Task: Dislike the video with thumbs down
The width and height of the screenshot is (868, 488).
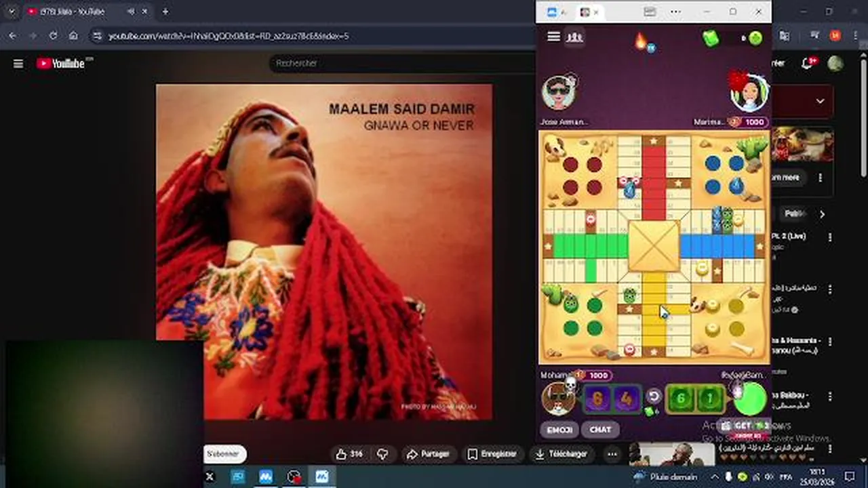Action: tap(382, 454)
